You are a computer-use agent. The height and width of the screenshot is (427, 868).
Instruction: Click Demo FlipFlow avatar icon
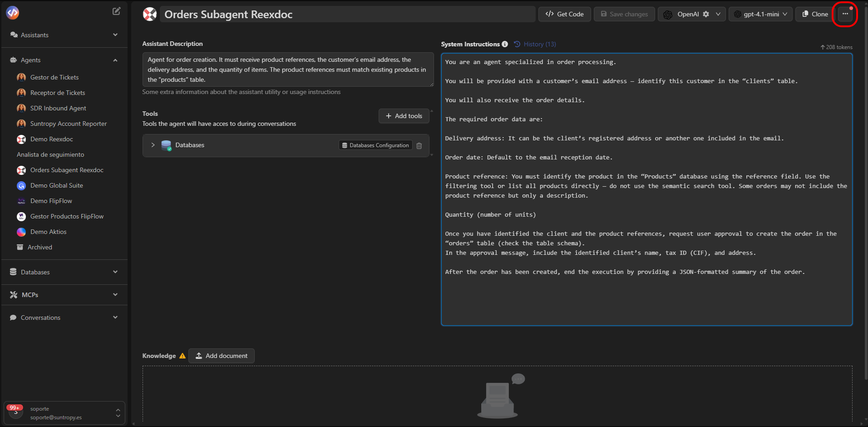click(x=21, y=201)
